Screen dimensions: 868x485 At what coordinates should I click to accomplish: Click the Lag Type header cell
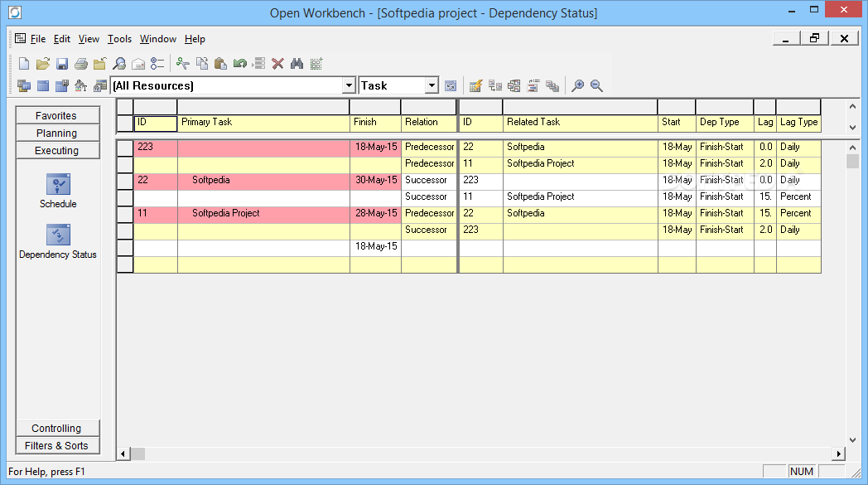(x=798, y=123)
